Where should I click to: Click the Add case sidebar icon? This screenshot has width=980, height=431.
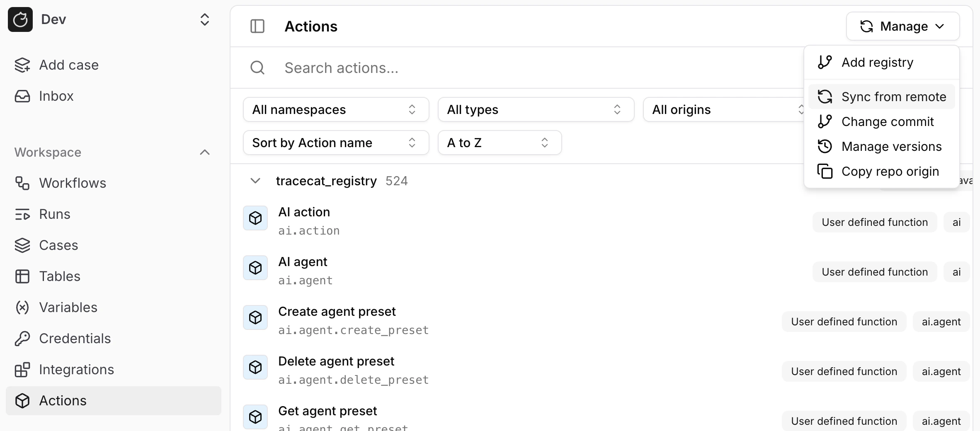pos(22,65)
